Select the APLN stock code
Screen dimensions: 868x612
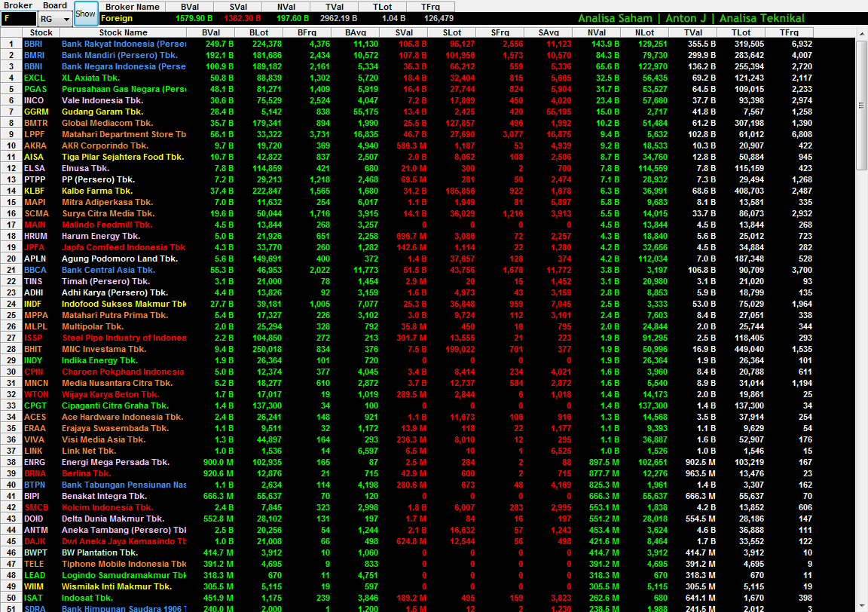[x=35, y=259]
